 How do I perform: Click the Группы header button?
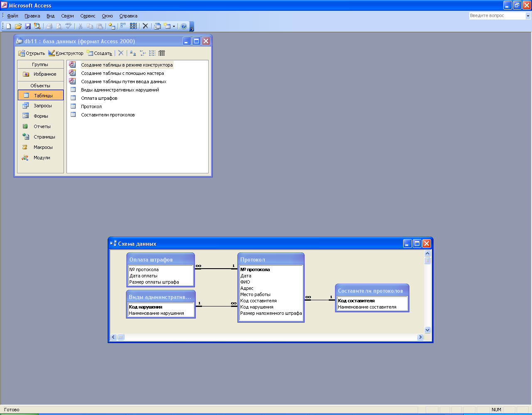pyautogui.click(x=40, y=64)
